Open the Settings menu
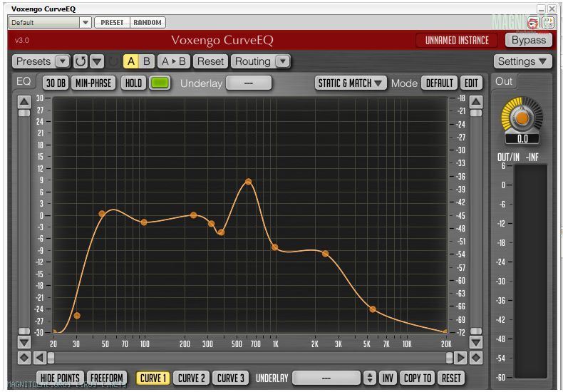This screenshot has height=392, width=563. (x=522, y=61)
